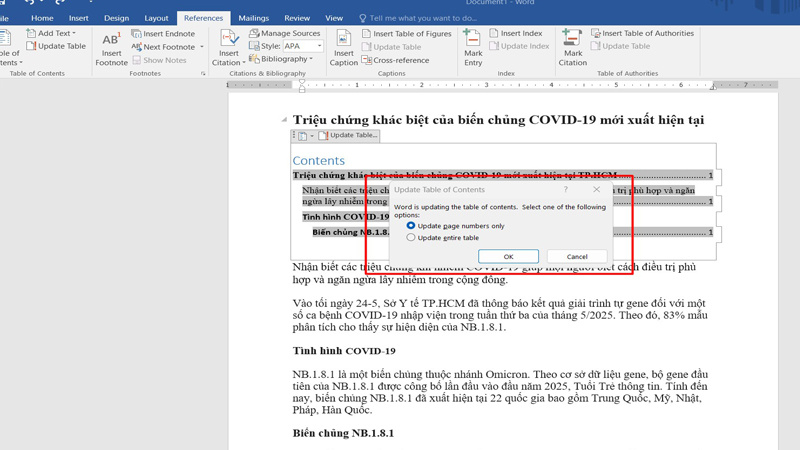Screen dimensions: 800x450
Task: Click the Next Footnote icon
Action: [136, 46]
